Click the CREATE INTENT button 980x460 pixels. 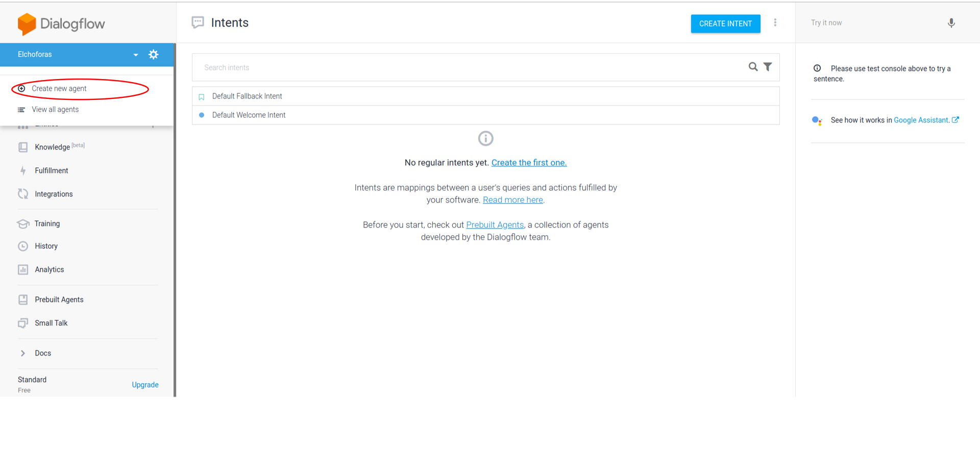725,23
